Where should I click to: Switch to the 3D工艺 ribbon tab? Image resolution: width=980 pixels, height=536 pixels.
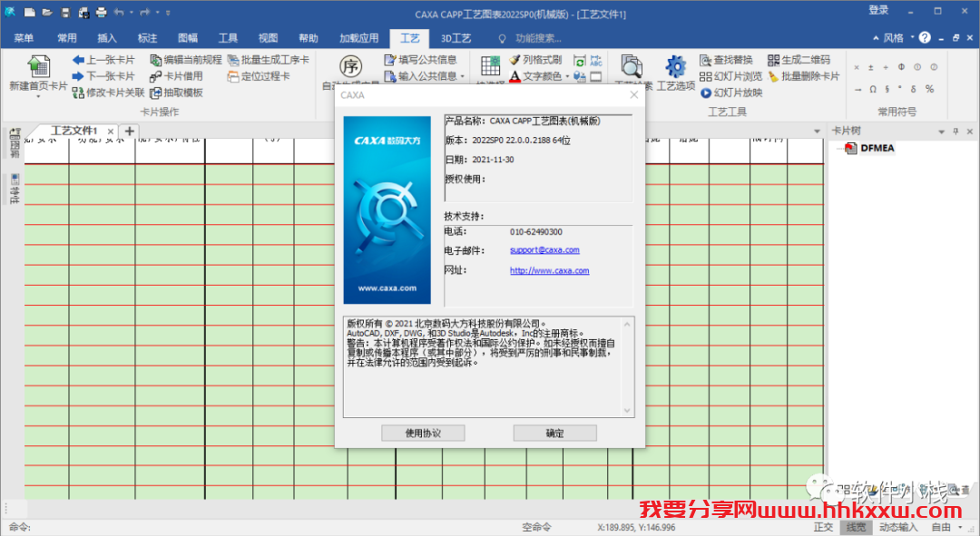(456, 38)
